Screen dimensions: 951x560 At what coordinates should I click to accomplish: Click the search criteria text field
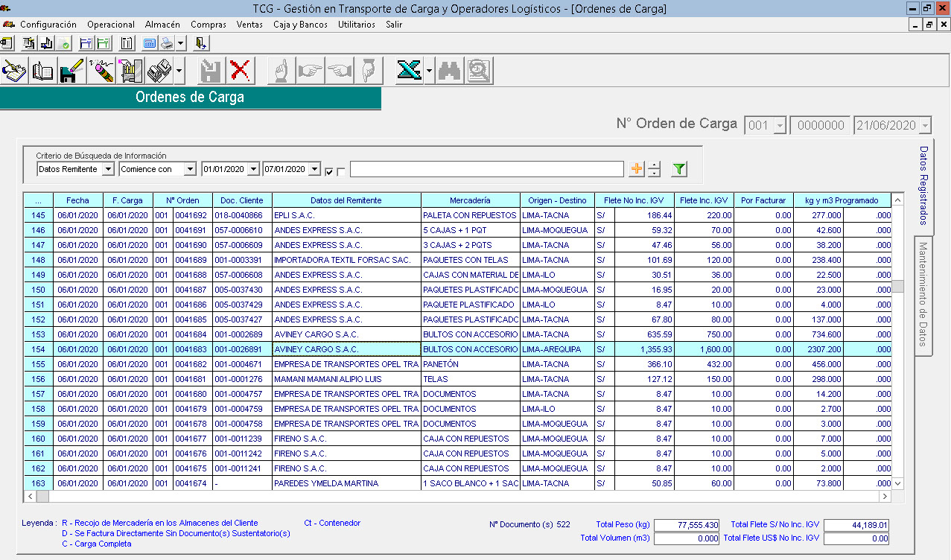(486, 170)
